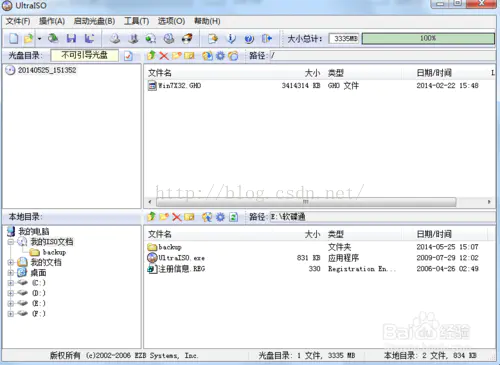Click the New Folder icon in disc directory toolbar
Screen dimensions: 500x365
(176, 55)
